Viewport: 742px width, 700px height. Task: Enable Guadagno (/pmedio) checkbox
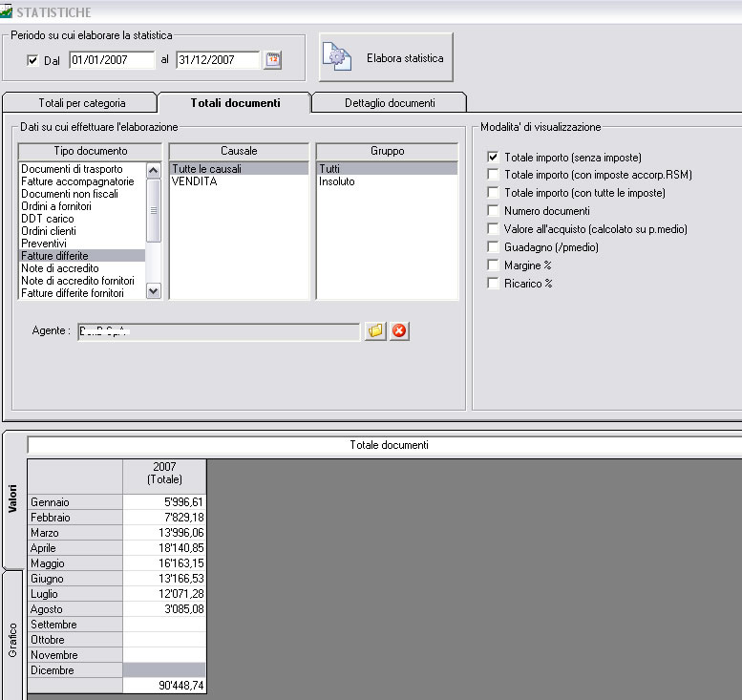493,247
